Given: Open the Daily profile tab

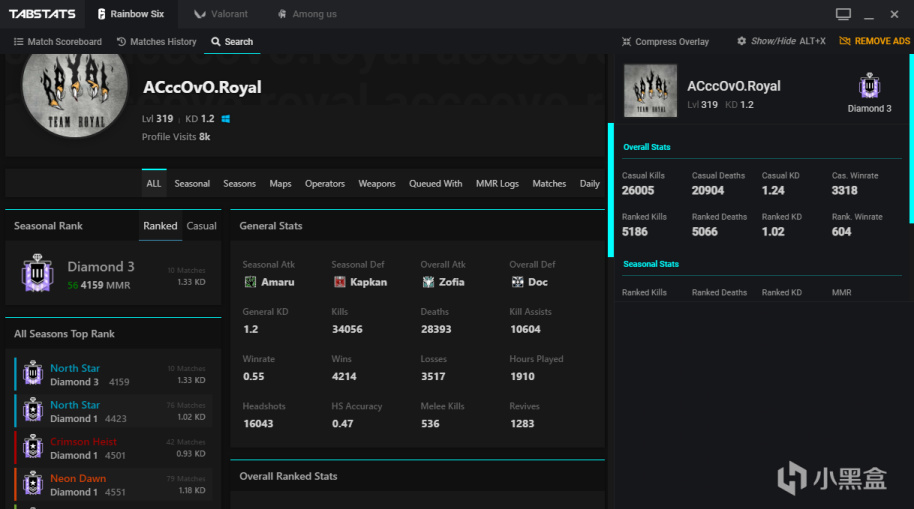Looking at the screenshot, I should (x=589, y=183).
